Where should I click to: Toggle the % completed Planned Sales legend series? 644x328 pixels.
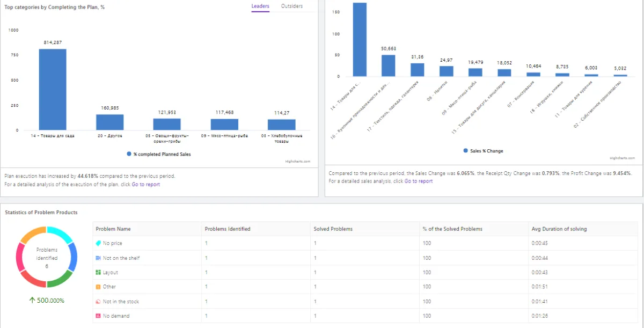[x=159, y=154]
